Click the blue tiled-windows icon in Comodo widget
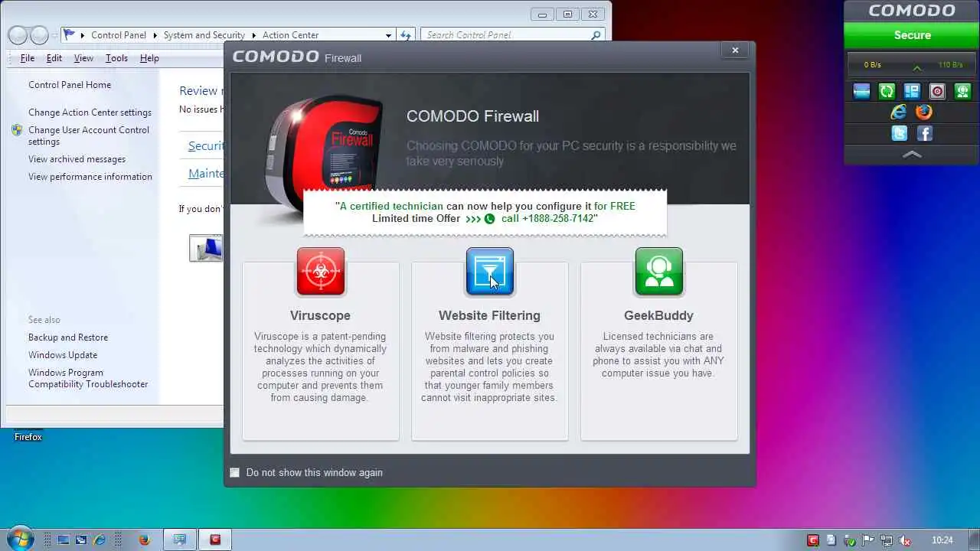This screenshot has width=980, height=551. pos(912,92)
